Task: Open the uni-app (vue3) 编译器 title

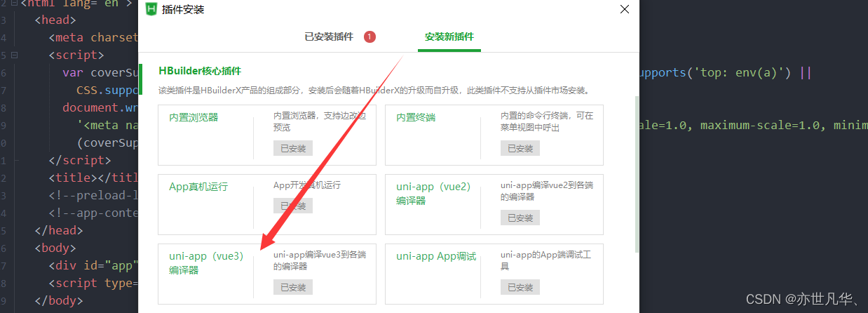Action: pos(206,263)
